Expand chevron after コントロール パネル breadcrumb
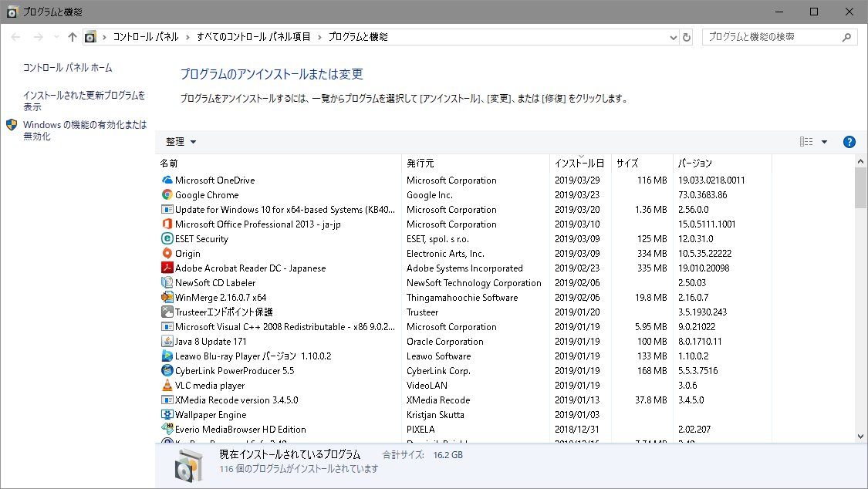 click(187, 37)
